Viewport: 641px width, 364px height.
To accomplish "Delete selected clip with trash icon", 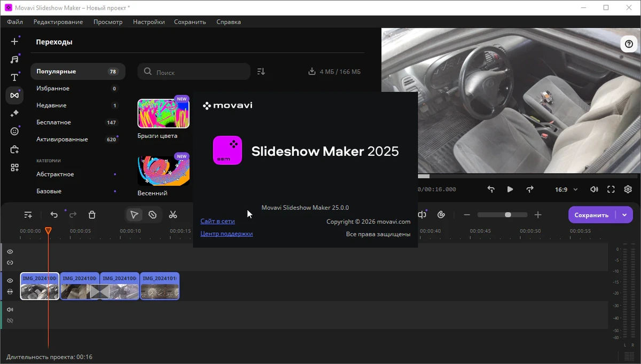I will (92, 215).
